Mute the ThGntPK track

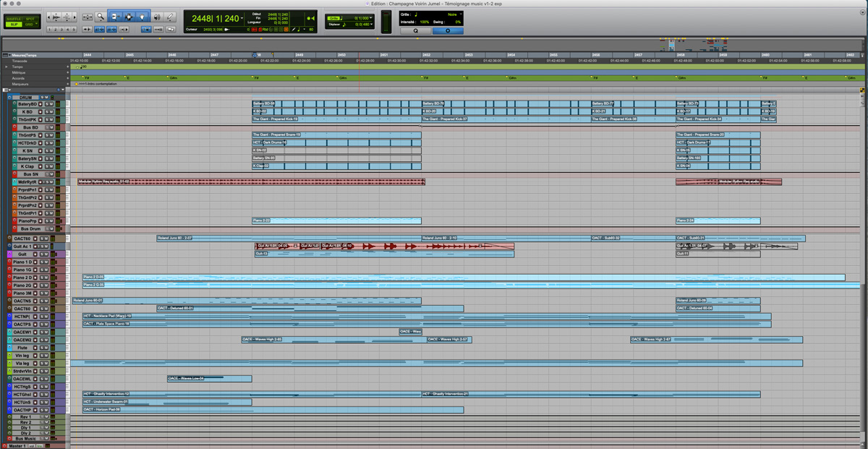pos(51,120)
